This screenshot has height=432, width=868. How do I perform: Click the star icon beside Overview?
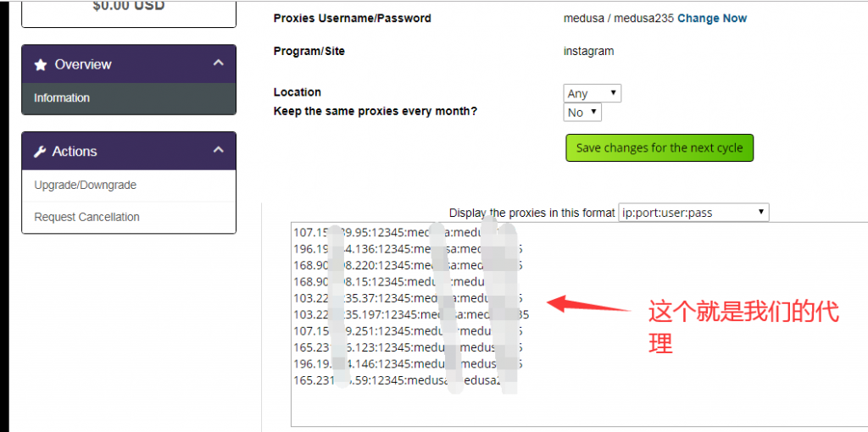point(41,64)
